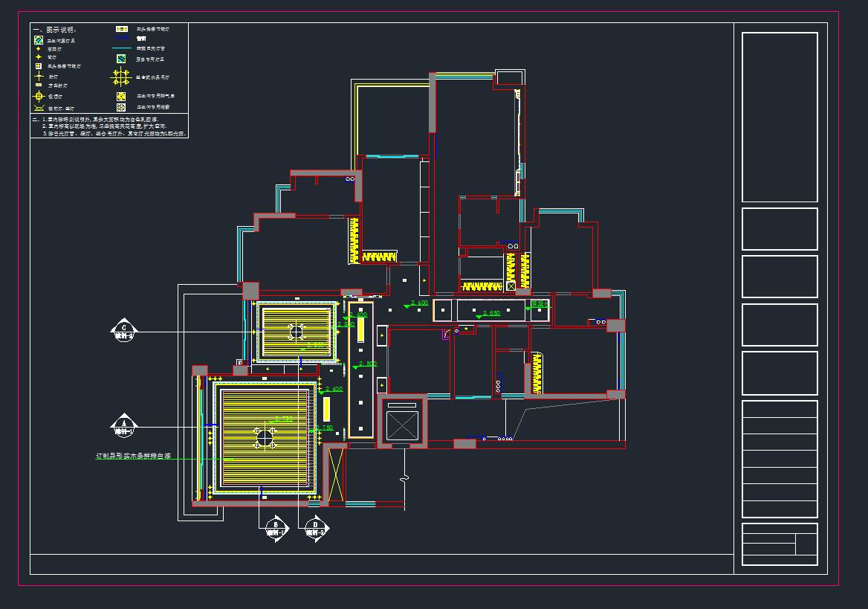The width and height of the screenshot is (868, 609).
Task: Click the 2.750 elevation label
Action: tap(325, 428)
